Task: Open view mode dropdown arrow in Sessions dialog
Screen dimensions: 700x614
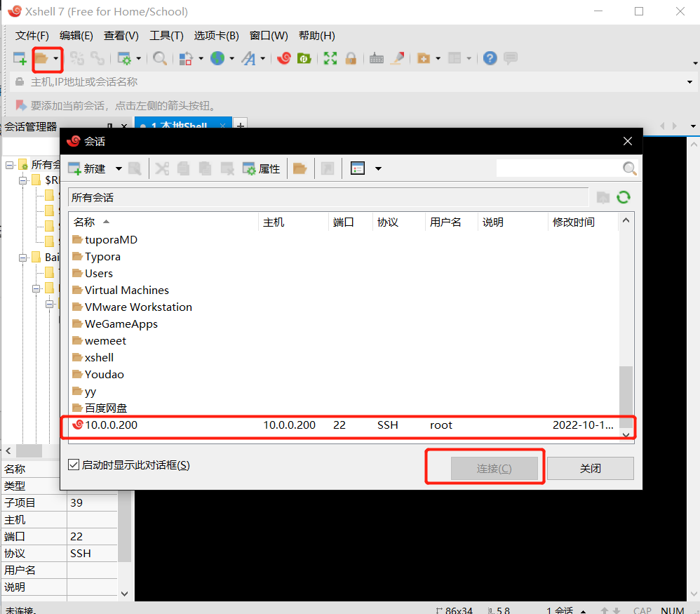Action: [379, 169]
